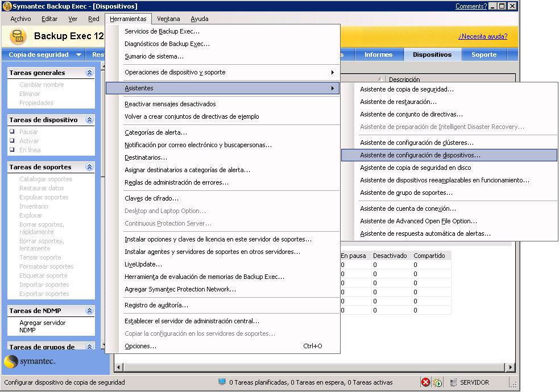Image resolution: width=559 pixels, height=392 pixels.
Task: Close the Herramientas menu
Action: click(128, 19)
